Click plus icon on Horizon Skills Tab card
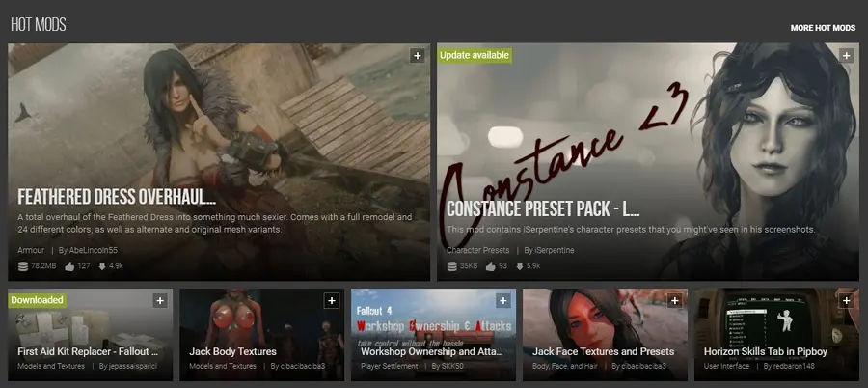This screenshot has height=388, width=868. 847,301
